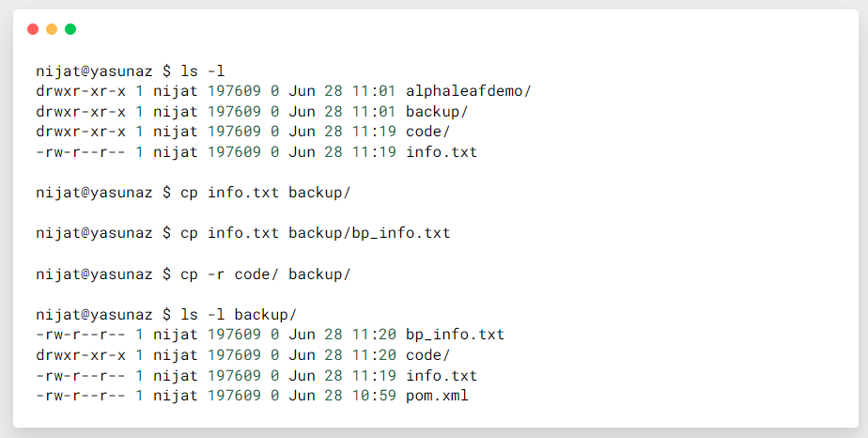This screenshot has height=438, width=868.
Task: Click the "cp info.txt backup/" command text
Action: (265, 192)
